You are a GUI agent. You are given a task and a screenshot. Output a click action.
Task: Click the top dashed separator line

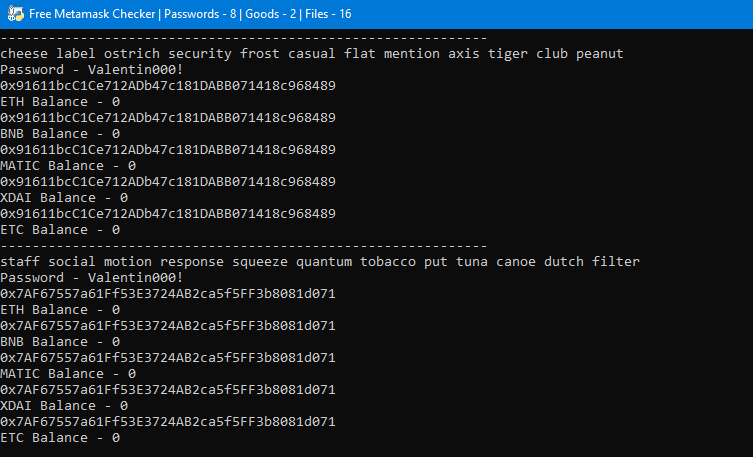(x=243, y=38)
